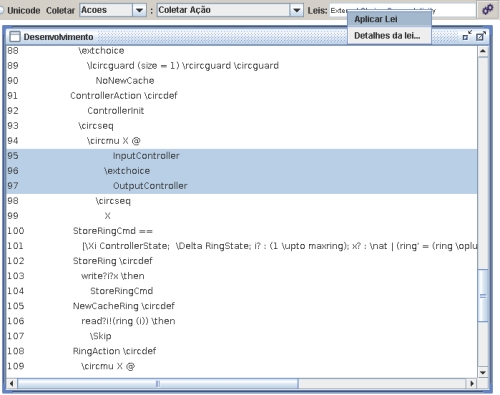Click the Desenvolvimento panel window icon

pyautogui.click(x=15, y=36)
